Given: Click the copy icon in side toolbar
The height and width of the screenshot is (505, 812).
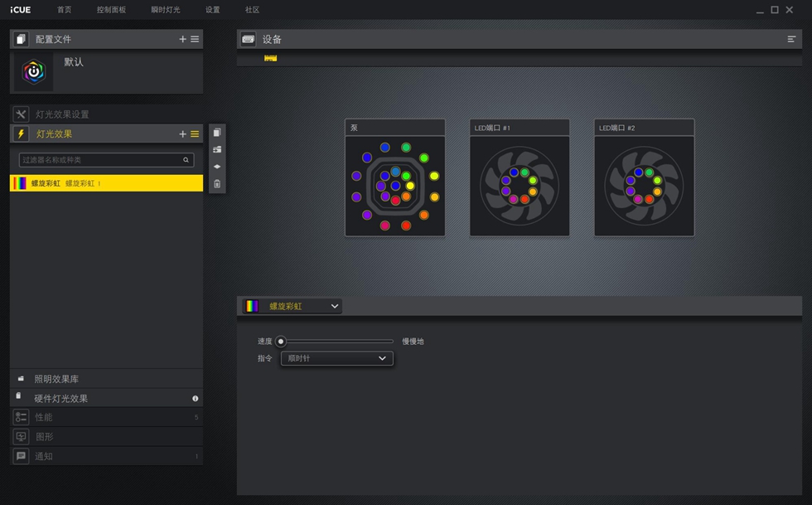Looking at the screenshot, I should point(217,133).
